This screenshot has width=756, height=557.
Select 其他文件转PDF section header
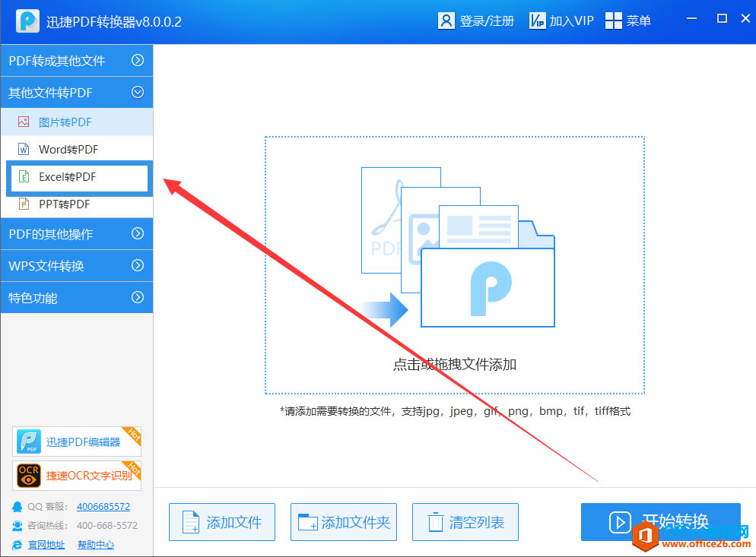click(77, 92)
